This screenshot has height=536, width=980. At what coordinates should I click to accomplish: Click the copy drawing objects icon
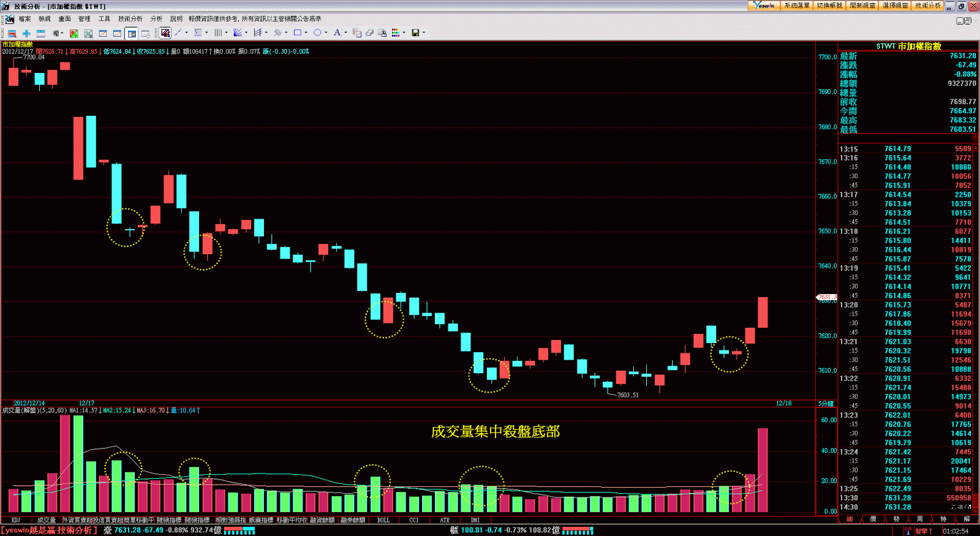click(x=356, y=33)
